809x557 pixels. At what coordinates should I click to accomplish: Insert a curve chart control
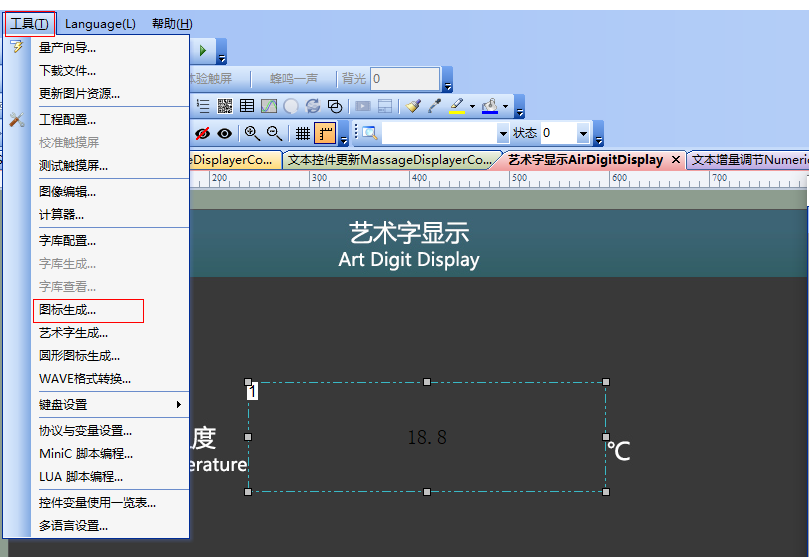point(269,106)
